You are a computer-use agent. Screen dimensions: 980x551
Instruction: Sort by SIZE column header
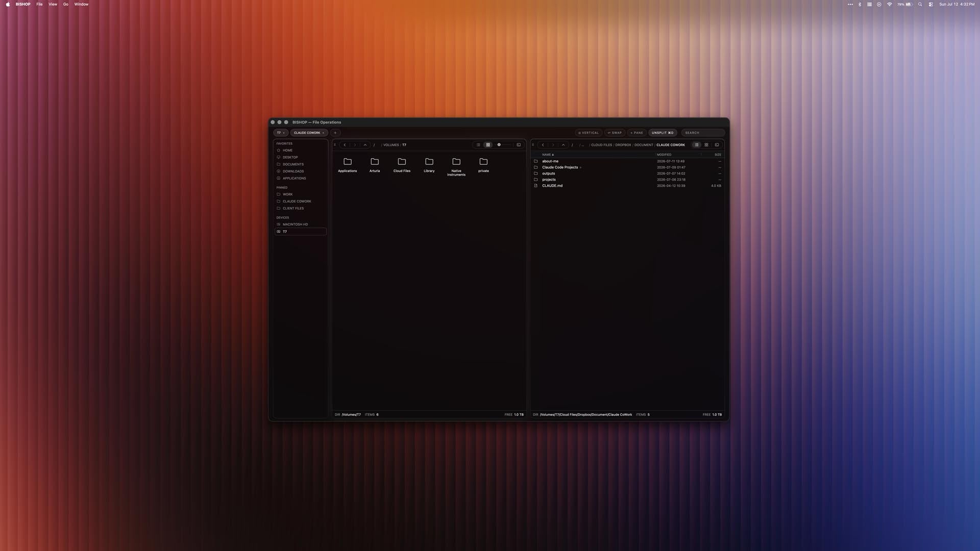(718, 155)
